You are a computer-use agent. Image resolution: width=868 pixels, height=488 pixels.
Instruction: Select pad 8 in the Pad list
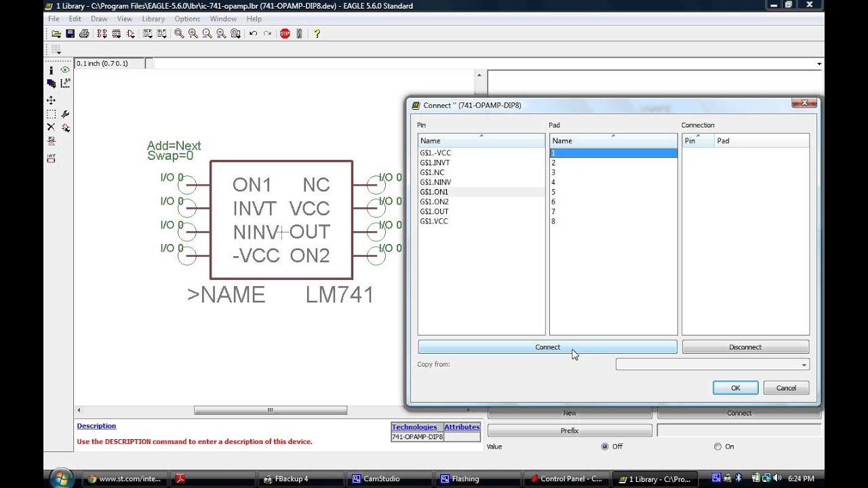(x=613, y=222)
